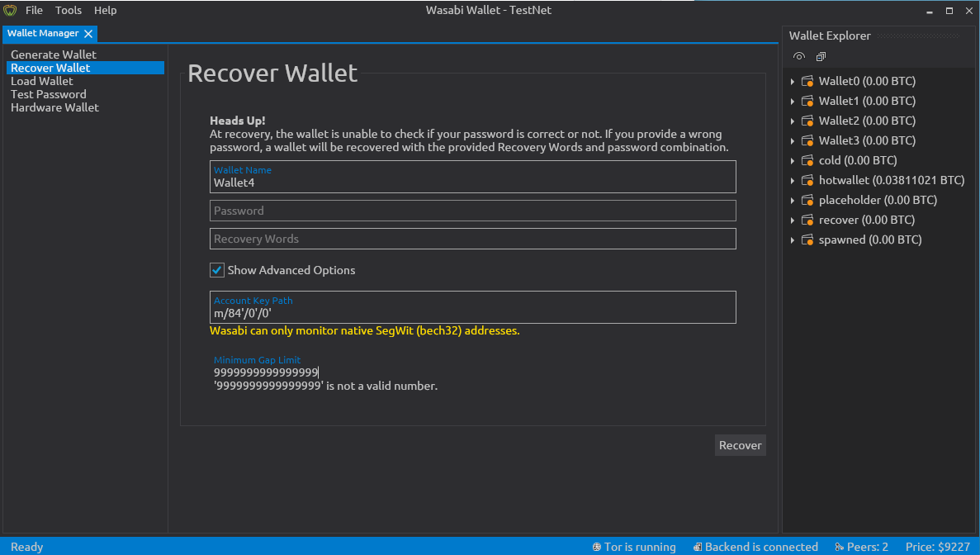Click the Peers status icon
980x555 pixels.
[840, 547]
